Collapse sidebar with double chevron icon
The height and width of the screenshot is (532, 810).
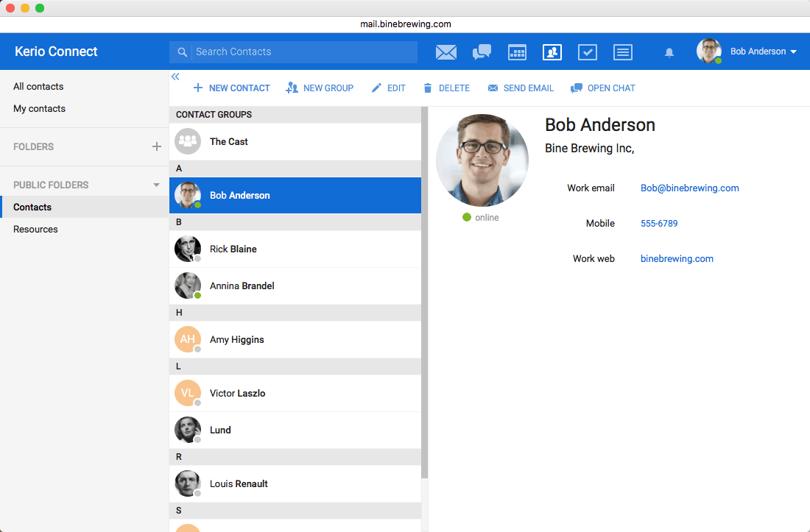click(176, 77)
